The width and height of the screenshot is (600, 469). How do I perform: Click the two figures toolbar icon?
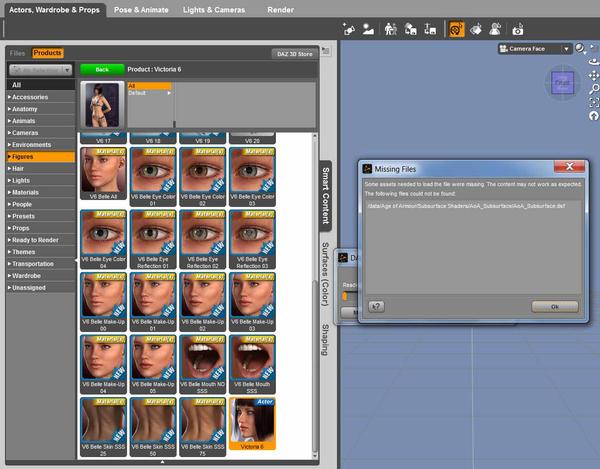point(391,29)
